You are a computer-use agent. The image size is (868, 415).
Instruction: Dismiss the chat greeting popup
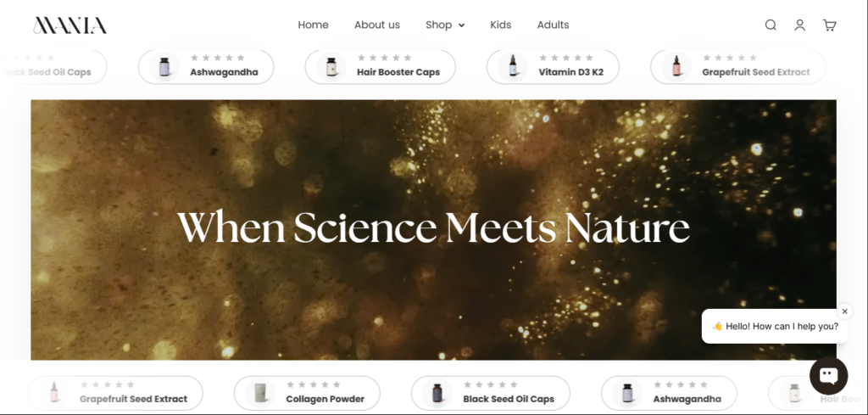[845, 311]
